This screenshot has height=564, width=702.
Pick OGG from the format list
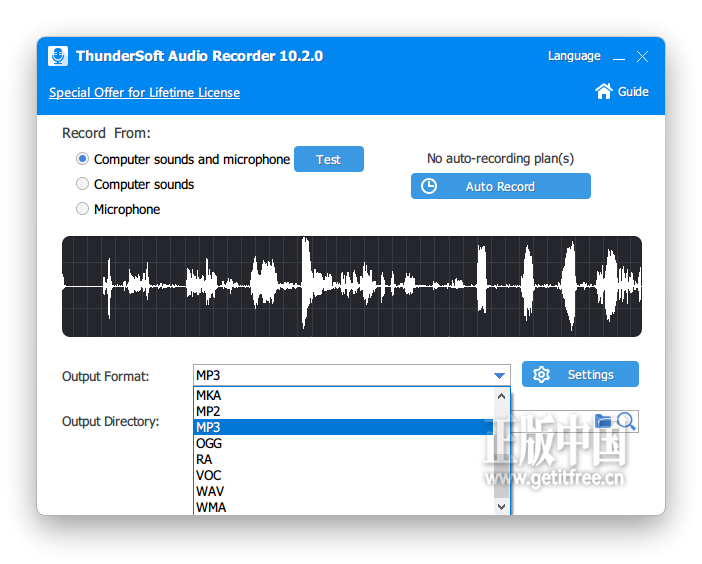pyautogui.click(x=343, y=444)
